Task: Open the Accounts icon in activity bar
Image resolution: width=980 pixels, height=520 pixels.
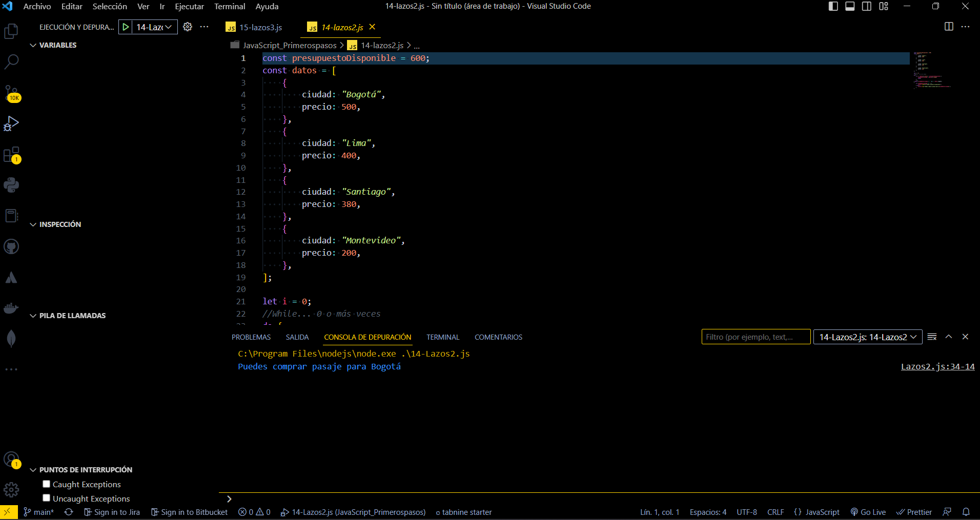Action: (x=11, y=460)
